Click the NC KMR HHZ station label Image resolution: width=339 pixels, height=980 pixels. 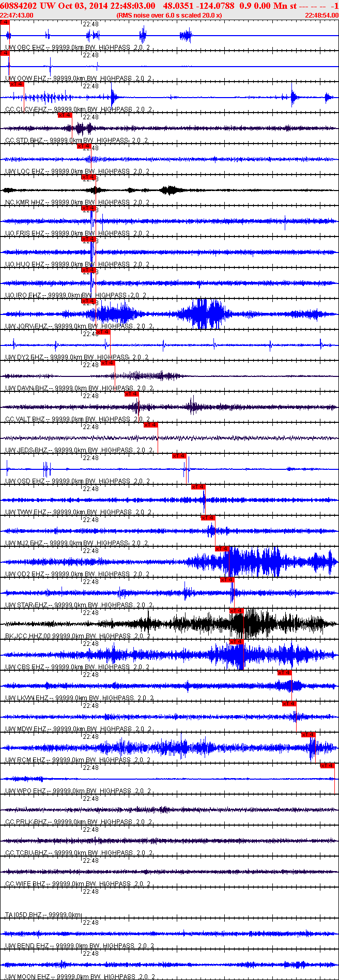tap(25, 202)
